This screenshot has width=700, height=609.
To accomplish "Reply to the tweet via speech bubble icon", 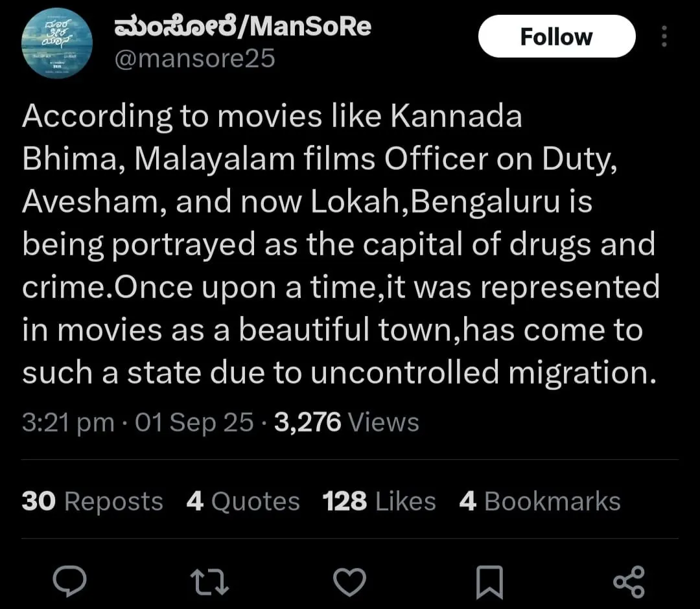I will click(x=69, y=581).
